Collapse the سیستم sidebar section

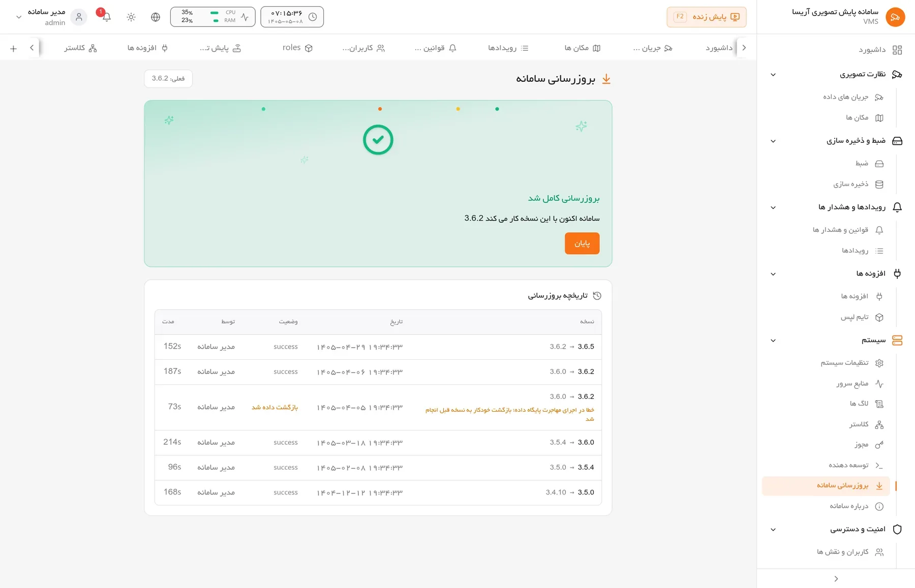click(773, 341)
